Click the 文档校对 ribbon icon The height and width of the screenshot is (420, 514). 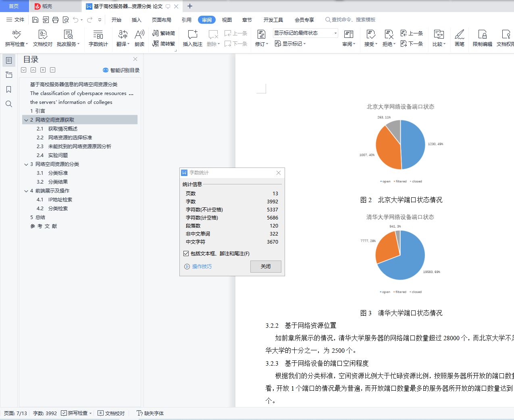(x=43, y=38)
